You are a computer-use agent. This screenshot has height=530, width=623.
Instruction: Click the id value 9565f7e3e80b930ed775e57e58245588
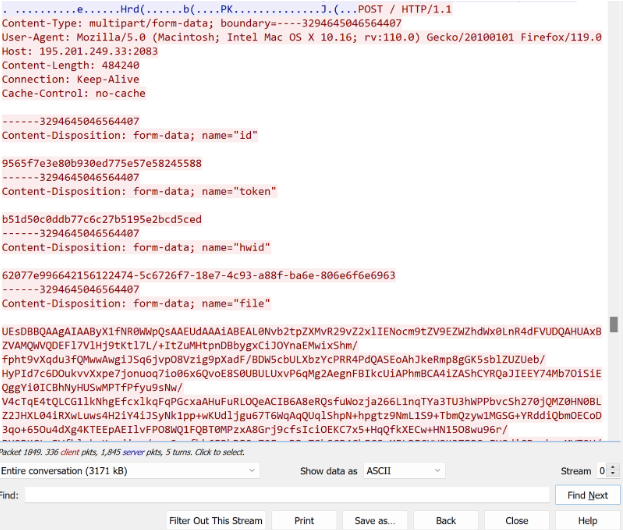(102, 163)
